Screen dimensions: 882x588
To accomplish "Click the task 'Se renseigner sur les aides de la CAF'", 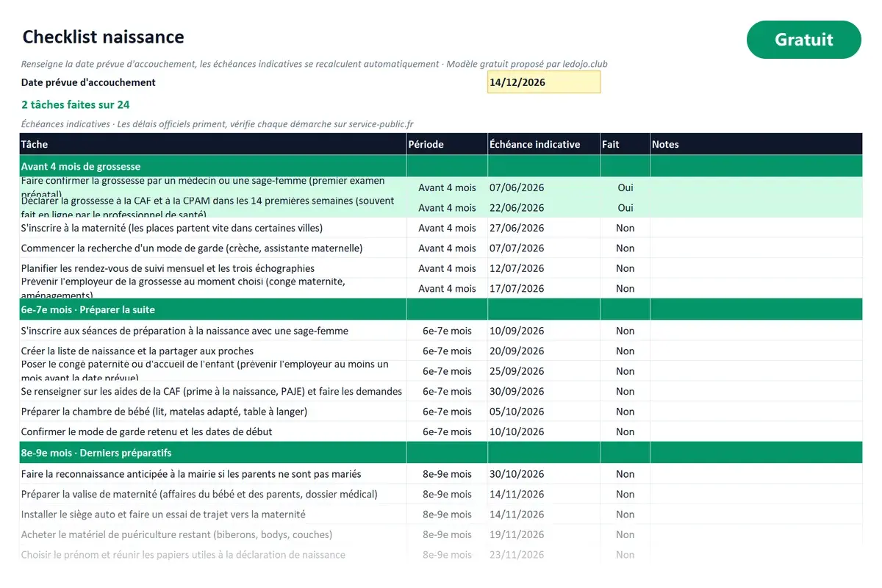I will [x=212, y=392].
